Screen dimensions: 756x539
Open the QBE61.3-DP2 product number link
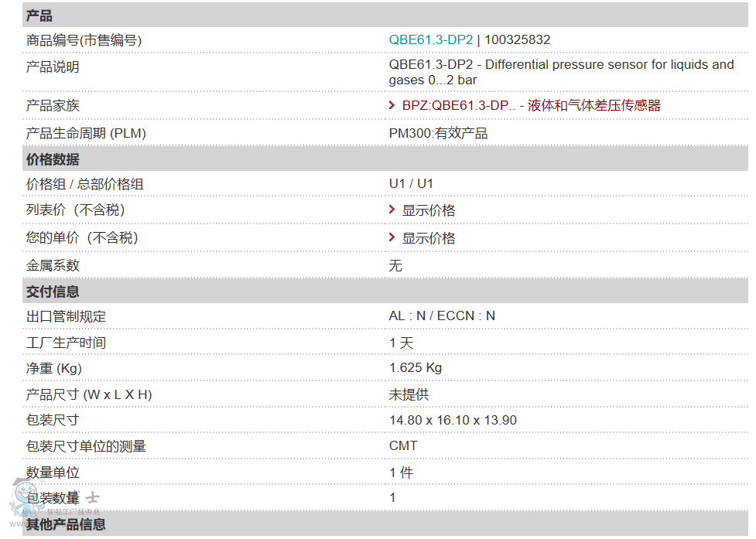click(x=430, y=40)
